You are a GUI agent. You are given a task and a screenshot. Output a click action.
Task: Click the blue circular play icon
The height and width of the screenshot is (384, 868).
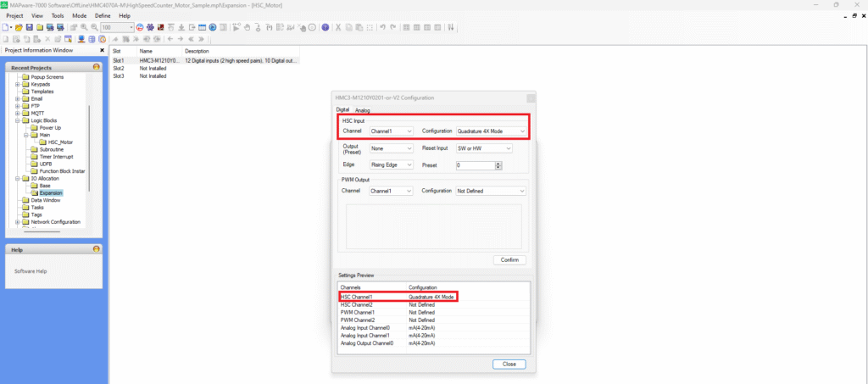[x=213, y=27]
